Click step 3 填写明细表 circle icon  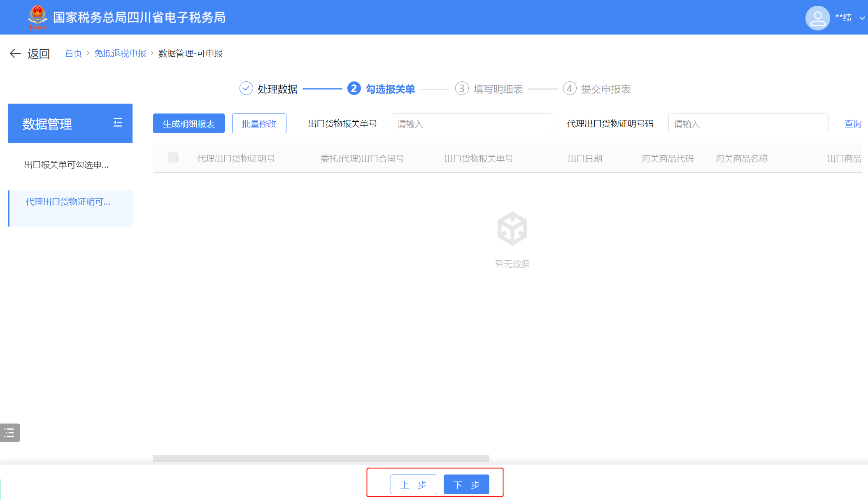pyautogui.click(x=462, y=88)
